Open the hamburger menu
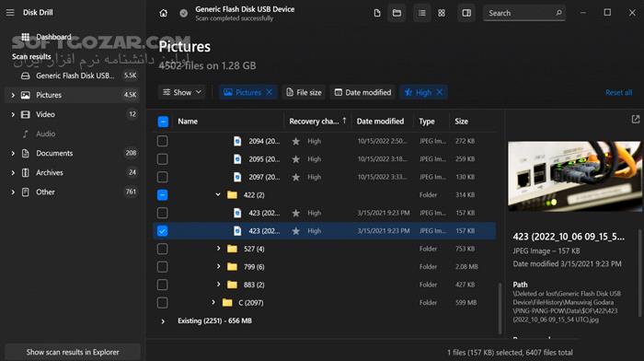This screenshot has height=361, width=644. [x=10, y=13]
